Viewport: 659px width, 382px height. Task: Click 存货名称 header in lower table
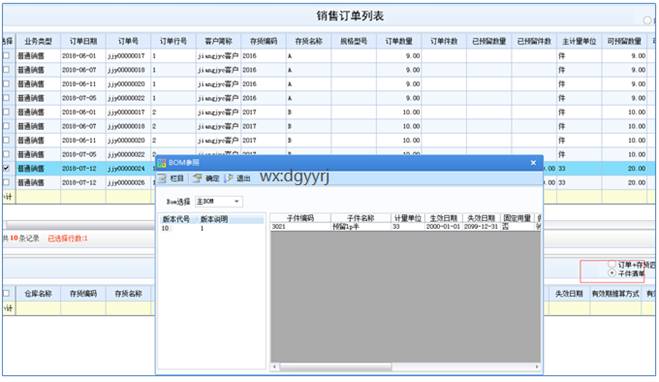[x=128, y=294]
